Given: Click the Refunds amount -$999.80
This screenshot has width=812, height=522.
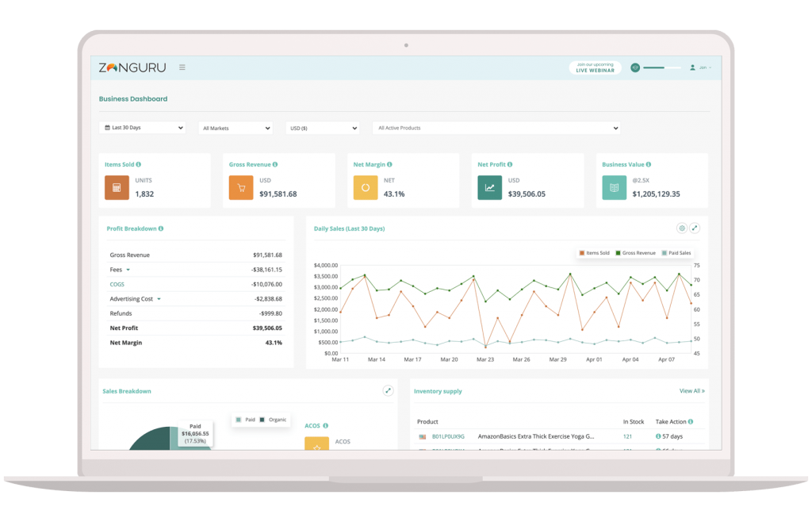Looking at the screenshot, I should tap(270, 314).
